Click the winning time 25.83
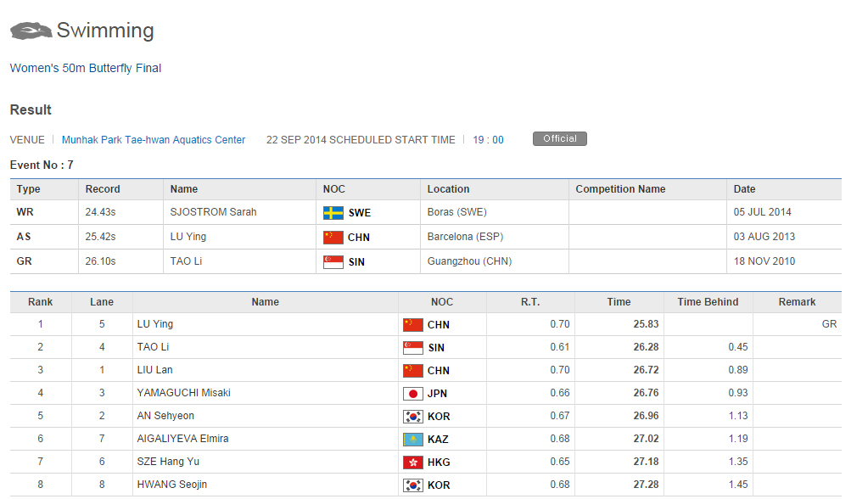Viewport: 868px width, 499px height. (646, 324)
